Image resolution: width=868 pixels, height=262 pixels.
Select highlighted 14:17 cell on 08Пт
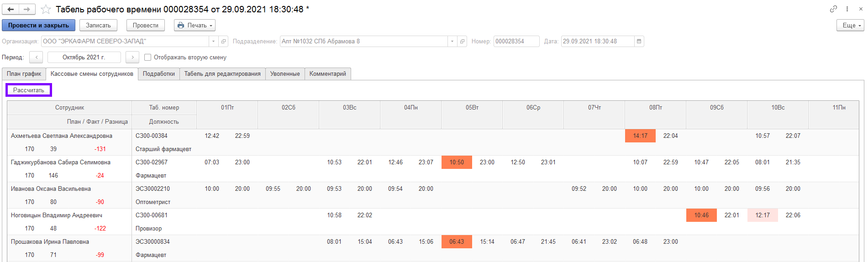(x=640, y=136)
